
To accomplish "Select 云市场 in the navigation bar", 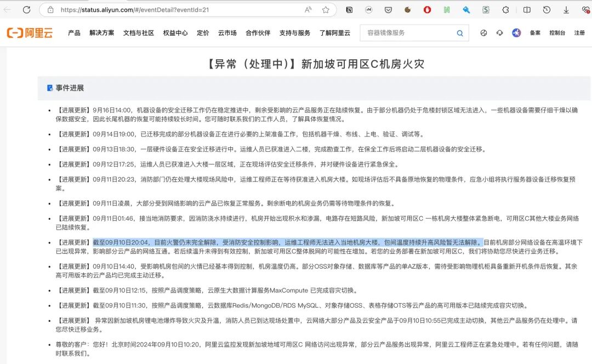I will [x=227, y=33].
